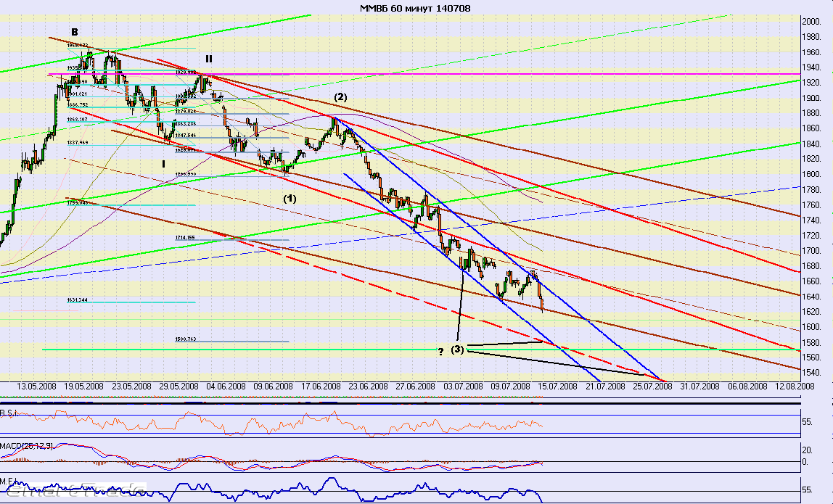Click the 2000 price axis label
833x504 pixels.
[811, 22]
